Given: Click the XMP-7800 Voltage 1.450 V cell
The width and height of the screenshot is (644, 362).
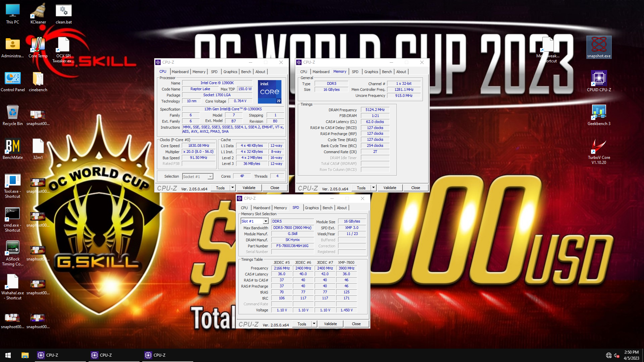Looking at the screenshot, I should (x=346, y=310).
